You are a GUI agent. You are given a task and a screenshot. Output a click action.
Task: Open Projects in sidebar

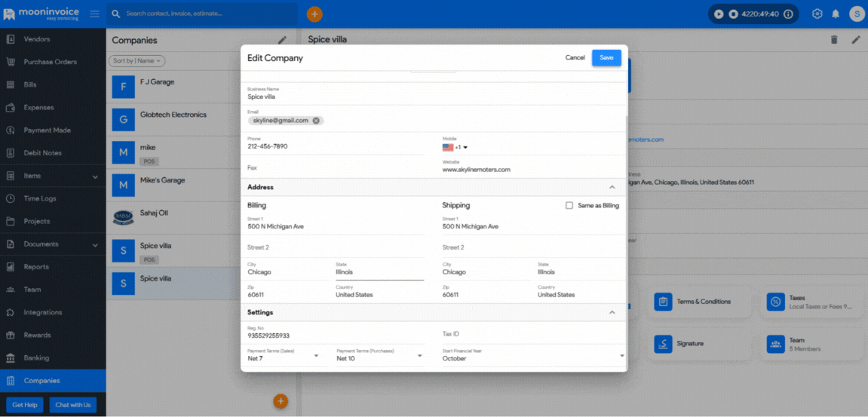tap(53, 221)
